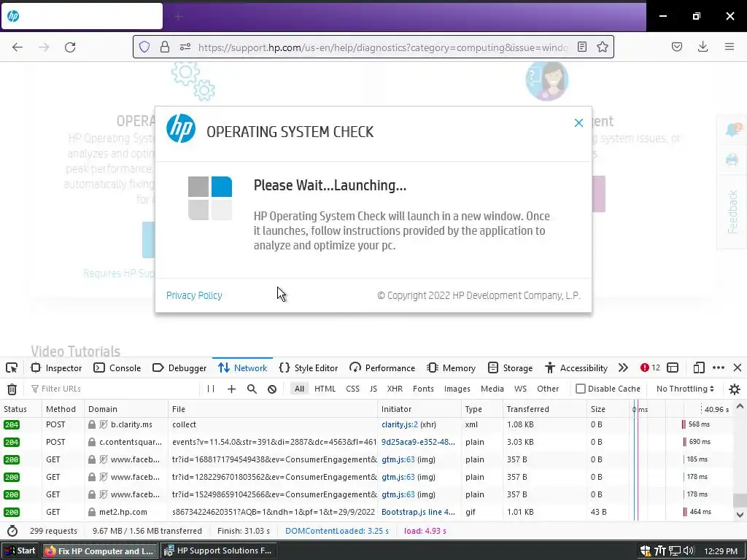Expand more devtools tabs chevron
The width and height of the screenshot is (747, 560).
click(623, 367)
